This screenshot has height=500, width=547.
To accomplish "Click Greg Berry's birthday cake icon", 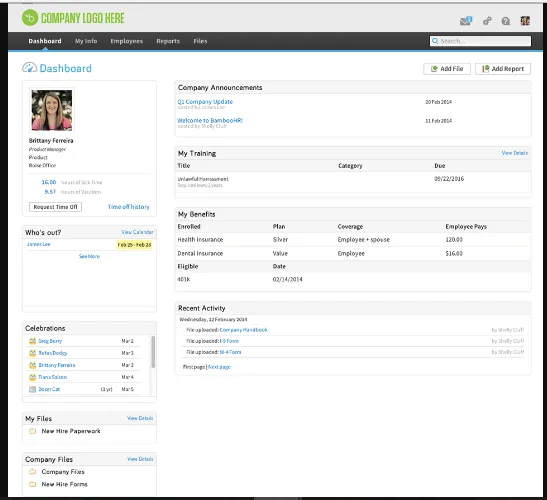I will pyautogui.click(x=32, y=341).
